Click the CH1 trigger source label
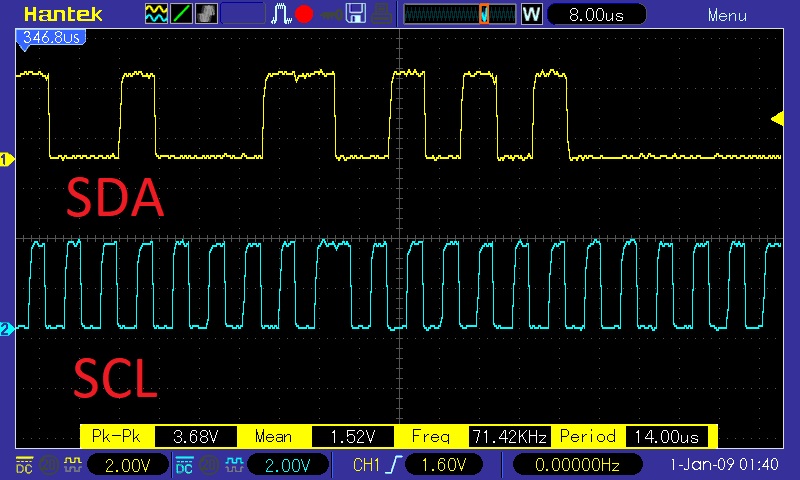800x480 pixels. pos(366,465)
